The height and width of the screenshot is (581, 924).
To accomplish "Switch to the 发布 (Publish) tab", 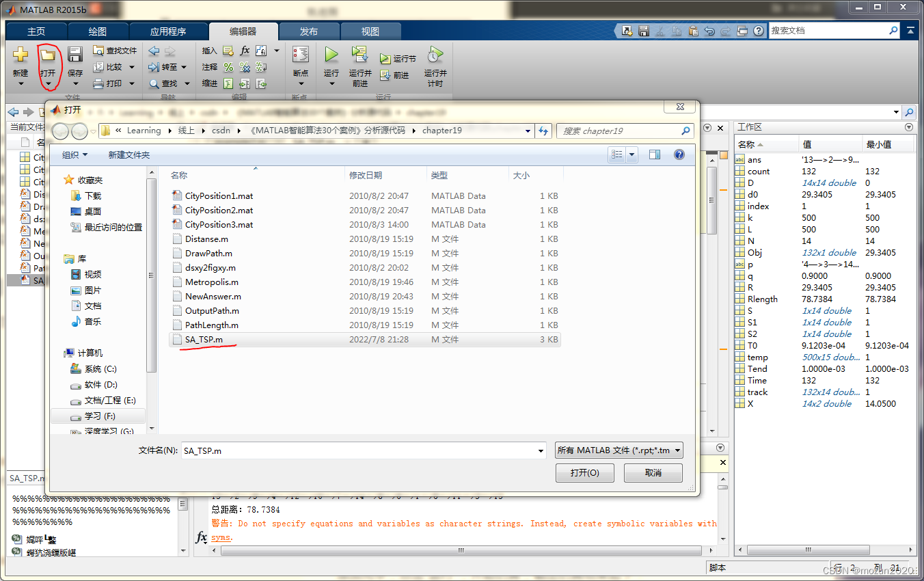I will click(x=309, y=31).
